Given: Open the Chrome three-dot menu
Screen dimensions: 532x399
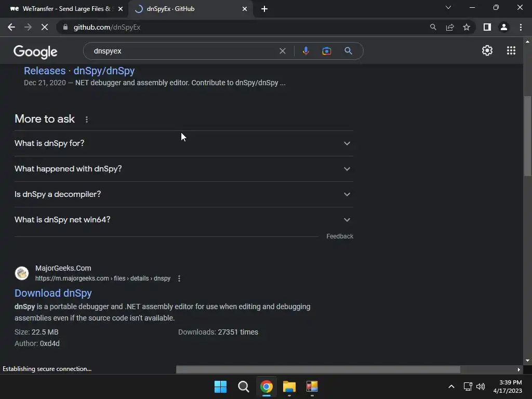Looking at the screenshot, I should pos(521,27).
